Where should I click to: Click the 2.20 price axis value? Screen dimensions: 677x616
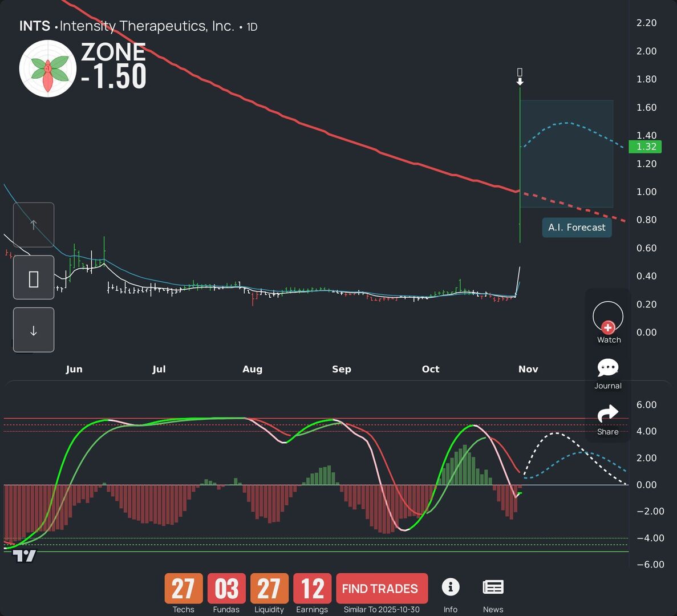(x=646, y=23)
